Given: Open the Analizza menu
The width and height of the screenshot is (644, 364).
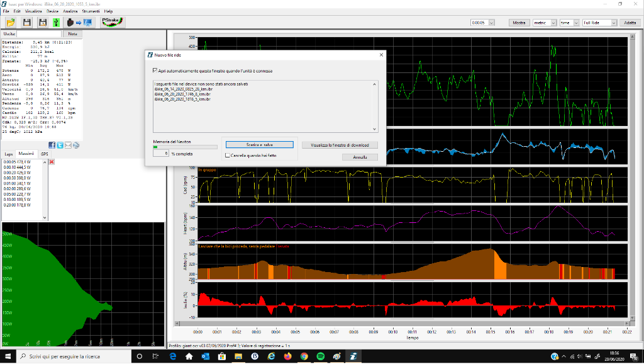Looking at the screenshot, I should 70,11.
